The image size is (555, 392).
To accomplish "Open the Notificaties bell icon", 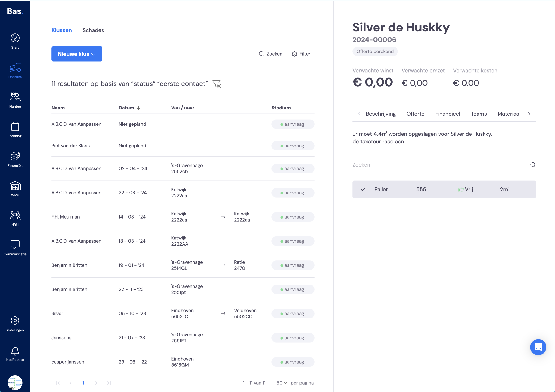I will [x=15, y=351].
